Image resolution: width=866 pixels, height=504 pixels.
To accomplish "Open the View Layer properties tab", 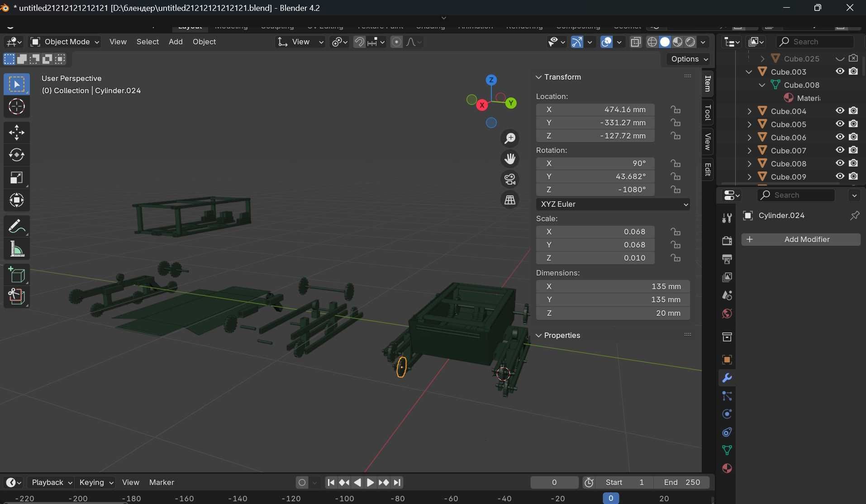I will point(727,277).
